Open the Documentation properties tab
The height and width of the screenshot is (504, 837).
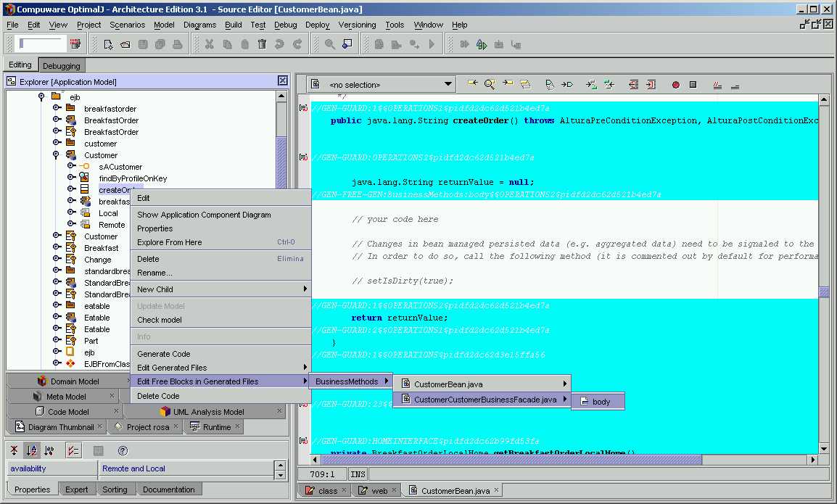[x=169, y=489]
